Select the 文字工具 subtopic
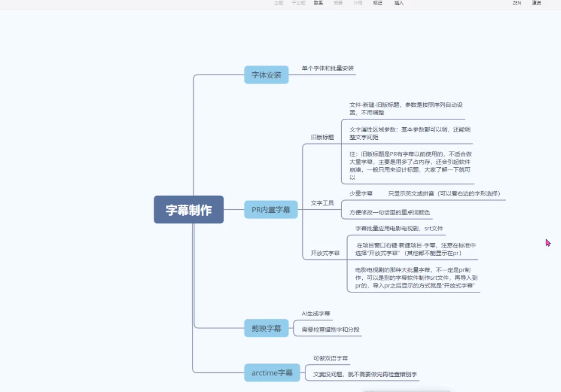This screenshot has width=561, height=392. (322, 203)
